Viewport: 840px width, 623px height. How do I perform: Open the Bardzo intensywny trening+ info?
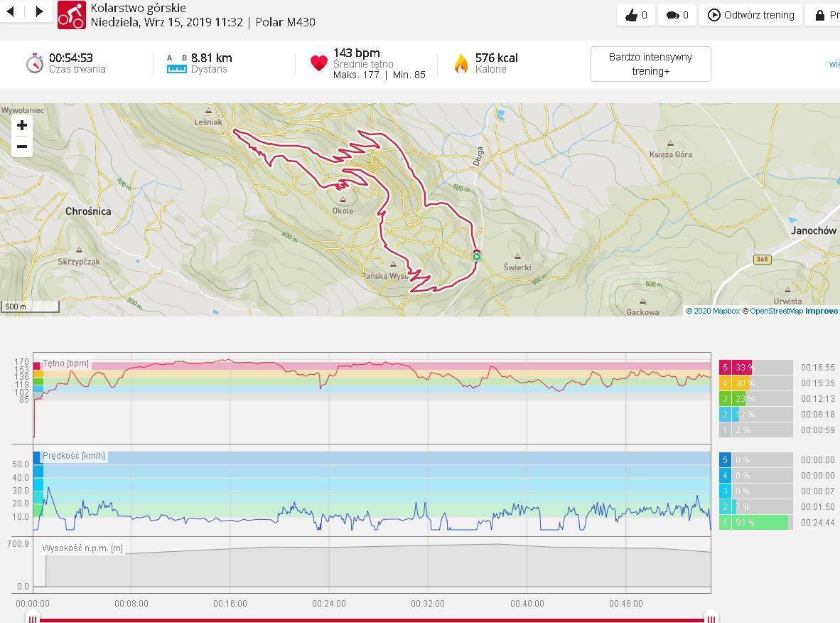(x=650, y=64)
